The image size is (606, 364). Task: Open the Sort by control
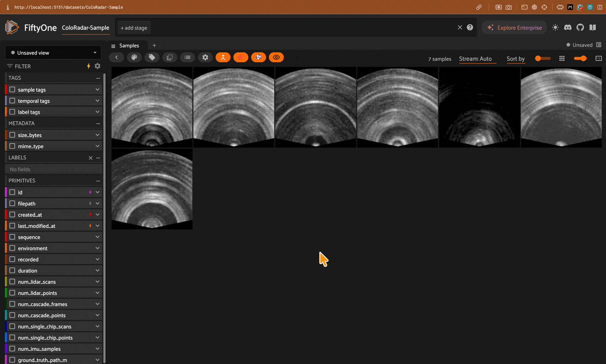tap(515, 59)
